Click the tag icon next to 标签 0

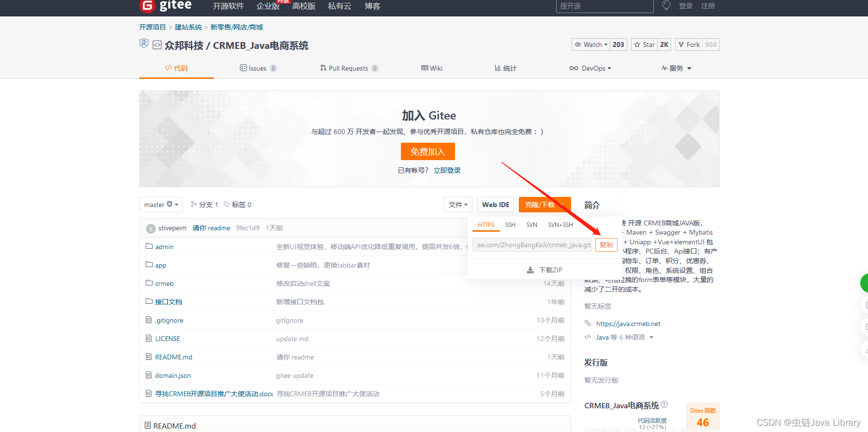click(226, 204)
